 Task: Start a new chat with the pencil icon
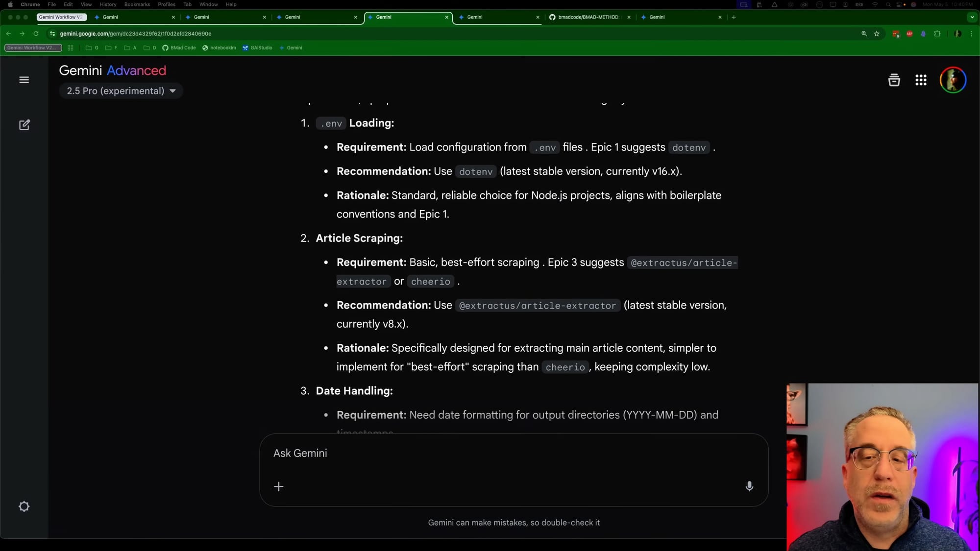(x=24, y=125)
